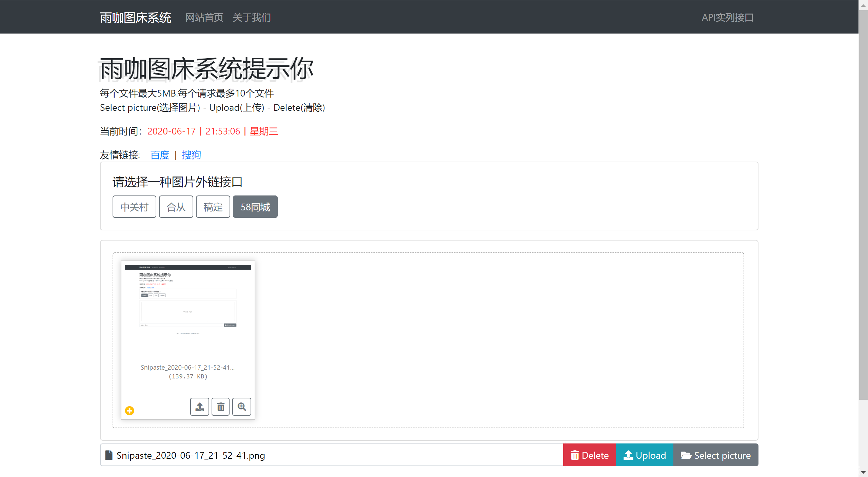Open the zoom preview magnifier icon
The width and height of the screenshot is (868, 477).
[242, 407]
